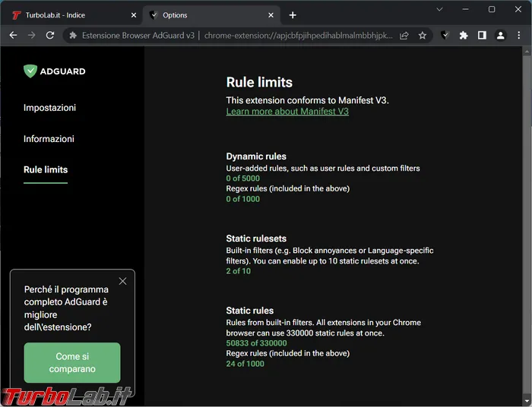Click the 2 of 10 value
This screenshot has height=407, width=532.
click(x=239, y=271)
